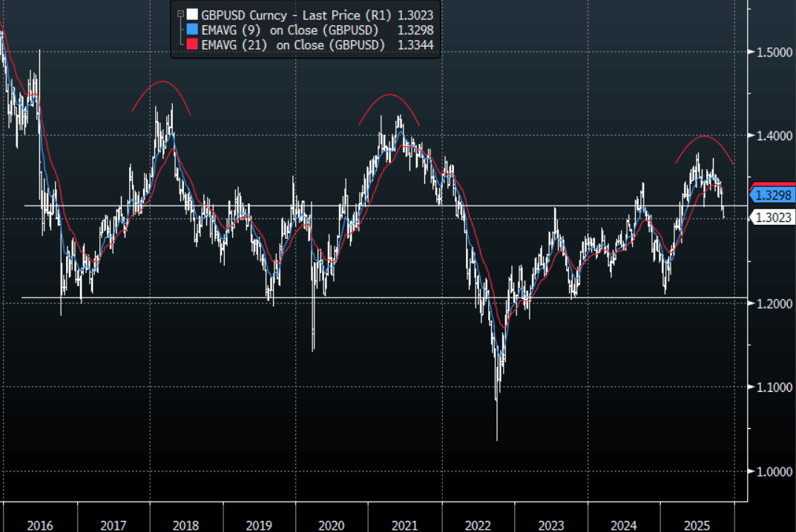Click the 2018 year label on time axis
796x532 pixels.
coord(185,525)
